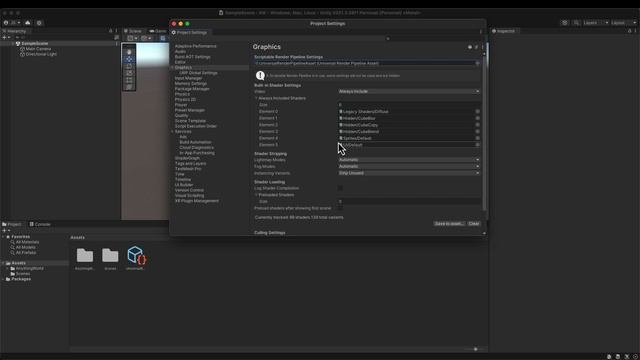Click object picker for Legacy Shaders/Diffuse element
The image size is (640, 360).
click(x=477, y=111)
